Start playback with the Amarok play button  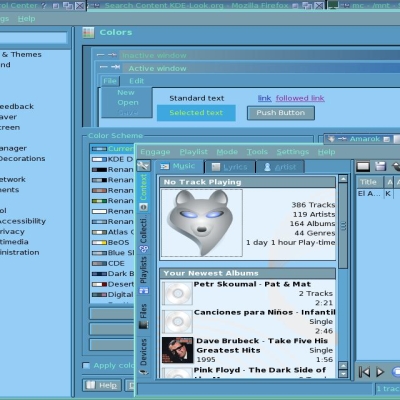[380, 372]
